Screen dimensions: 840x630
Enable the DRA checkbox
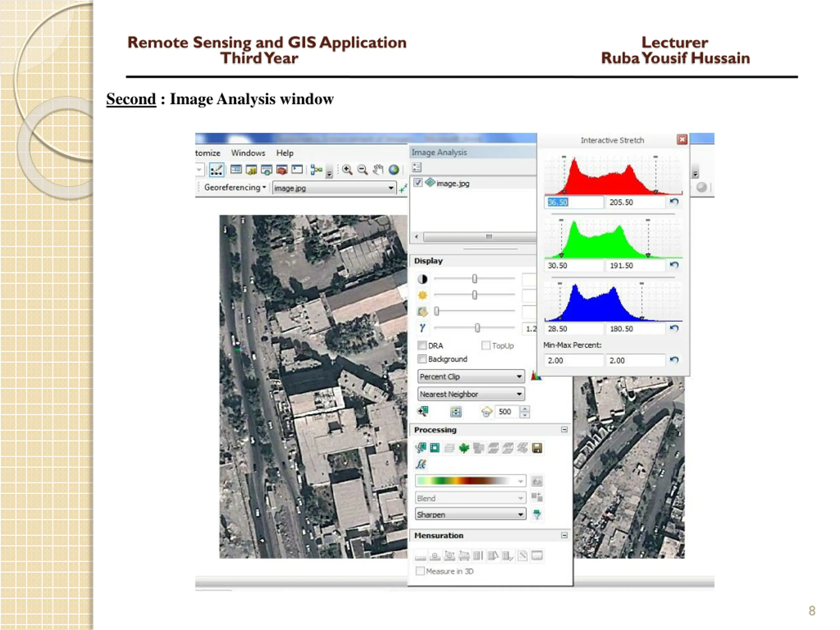[422, 345]
